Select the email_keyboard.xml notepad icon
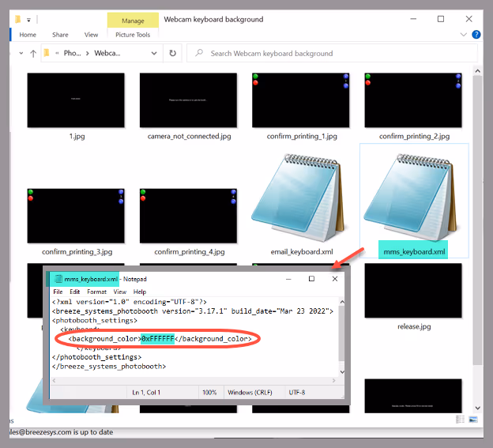Viewport: 493px width, 448px height. tap(299, 198)
